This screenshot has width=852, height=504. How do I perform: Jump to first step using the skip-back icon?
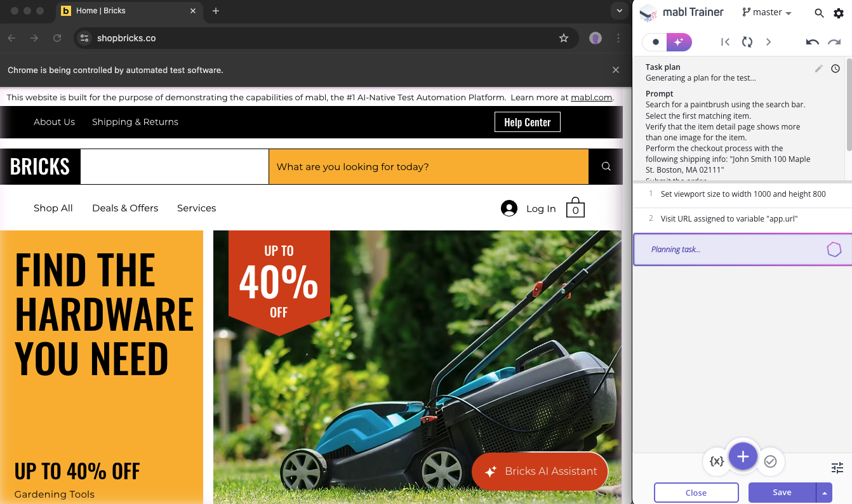[725, 42]
